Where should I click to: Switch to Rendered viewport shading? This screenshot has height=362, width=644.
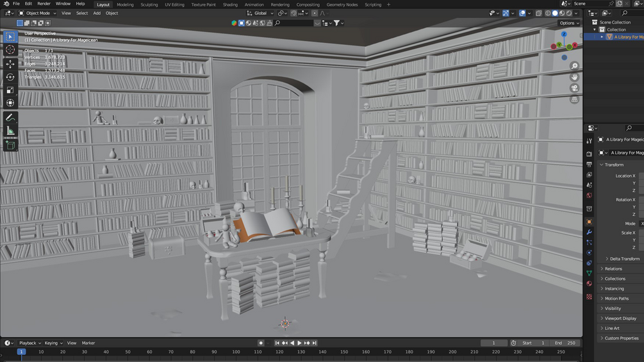point(569,13)
